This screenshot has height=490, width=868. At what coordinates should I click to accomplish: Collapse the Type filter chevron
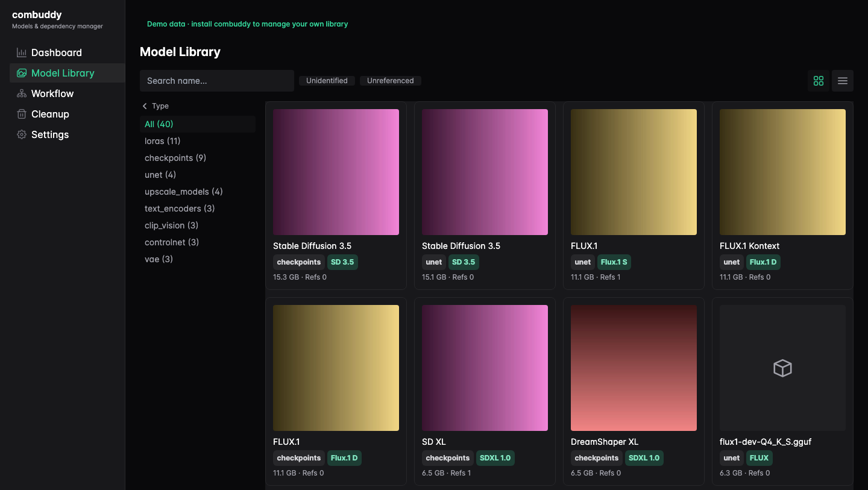tap(145, 106)
